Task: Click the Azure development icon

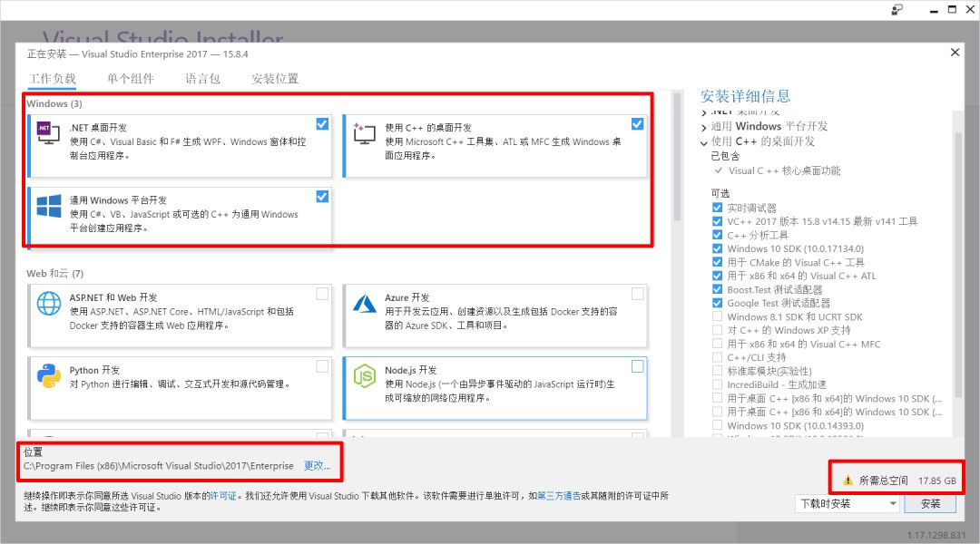Action: pyautogui.click(x=365, y=304)
